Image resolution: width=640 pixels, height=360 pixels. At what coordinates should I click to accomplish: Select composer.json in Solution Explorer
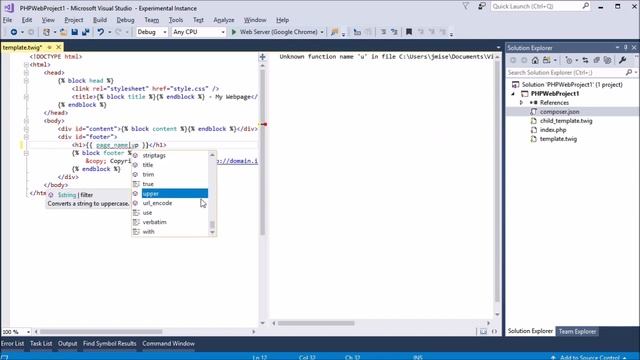[559, 112]
